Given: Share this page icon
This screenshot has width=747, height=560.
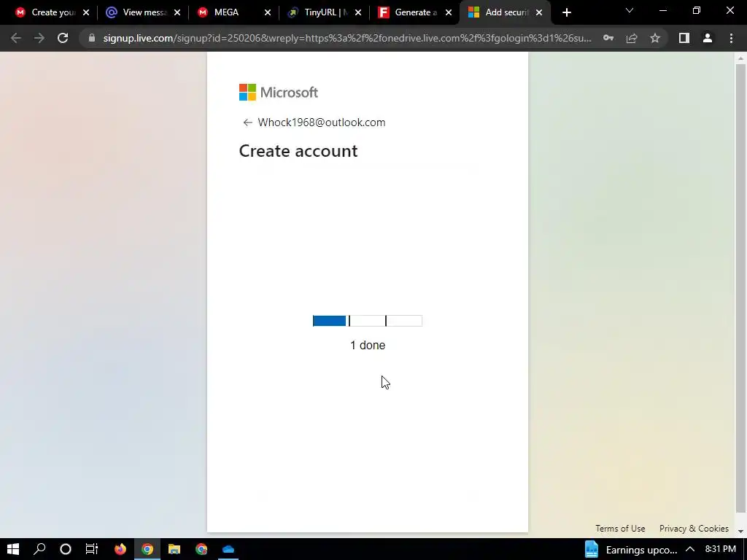Looking at the screenshot, I should [x=632, y=38].
